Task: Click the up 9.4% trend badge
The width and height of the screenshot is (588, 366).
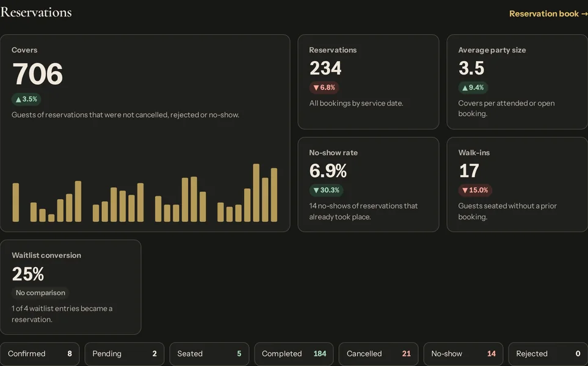Action: click(473, 87)
